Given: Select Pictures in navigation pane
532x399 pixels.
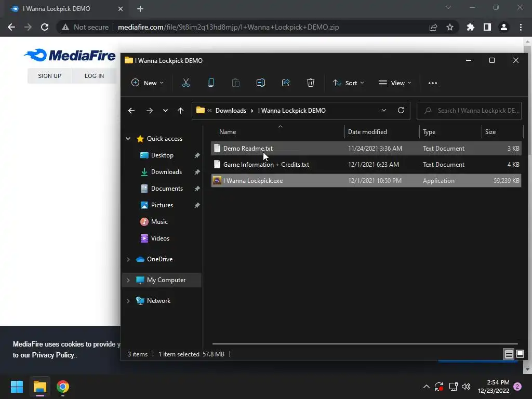Looking at the screenshot, I should click(x=162, y=205).
